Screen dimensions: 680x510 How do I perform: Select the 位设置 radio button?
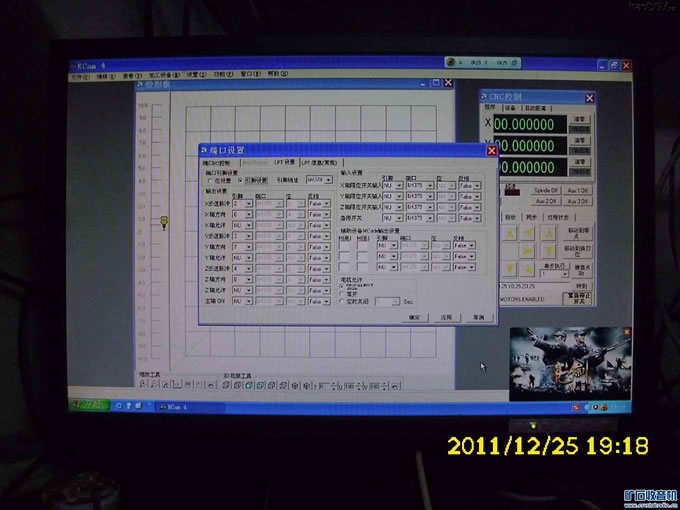[x=209, y=179]
